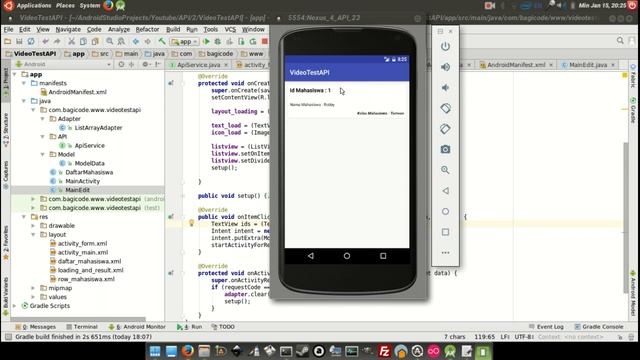Open the VCS menu

click(230, 29)
